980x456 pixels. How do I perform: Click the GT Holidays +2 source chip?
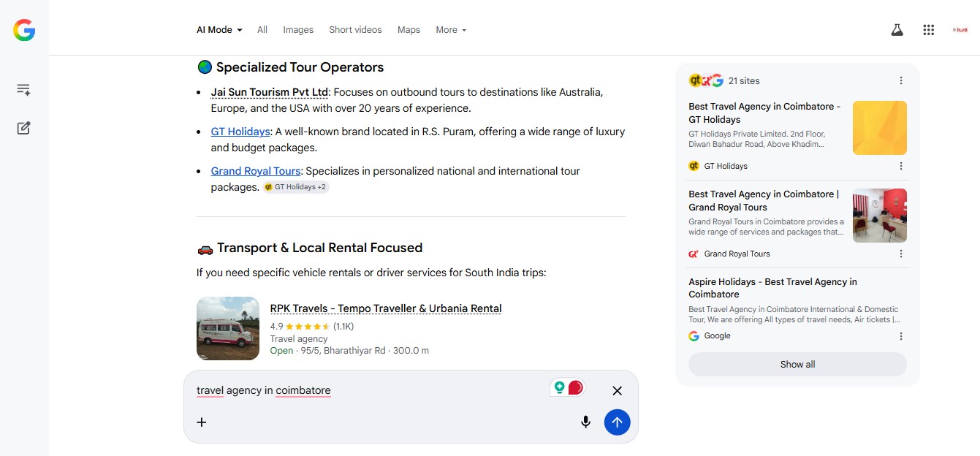(x=296, y=187)
